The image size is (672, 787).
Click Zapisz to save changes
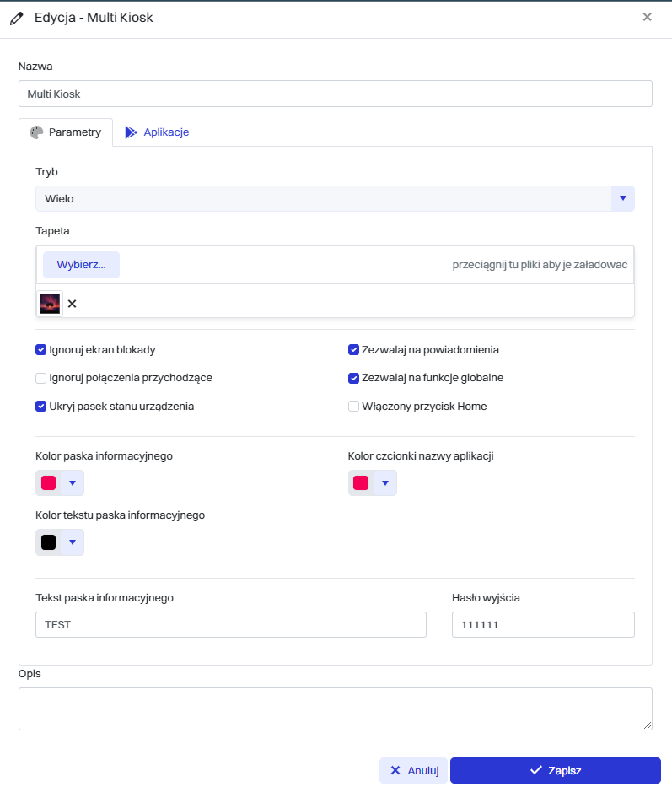tap(555, 770)
